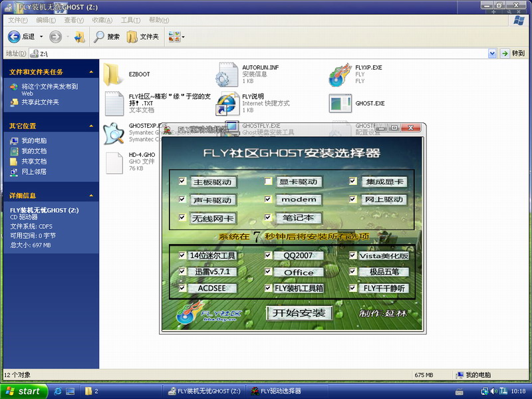Open the 工具(T) menu

(x=130, y=21)
